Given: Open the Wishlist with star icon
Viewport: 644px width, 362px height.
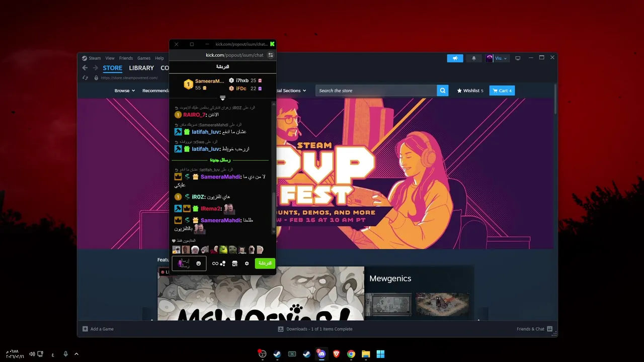Looking at the screenshot, I should click(x=470, y=90).
